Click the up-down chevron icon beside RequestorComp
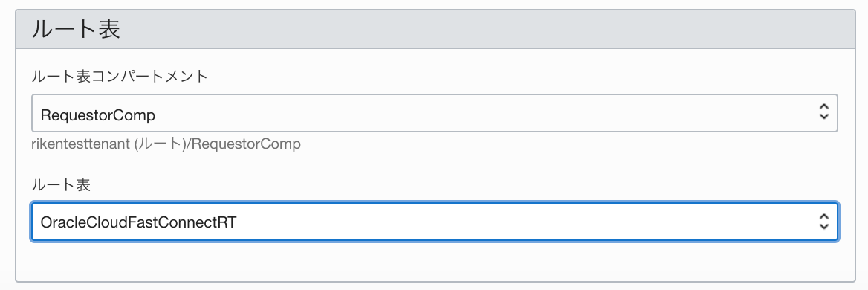Screen dimensions: 868x290 [823, 113]
